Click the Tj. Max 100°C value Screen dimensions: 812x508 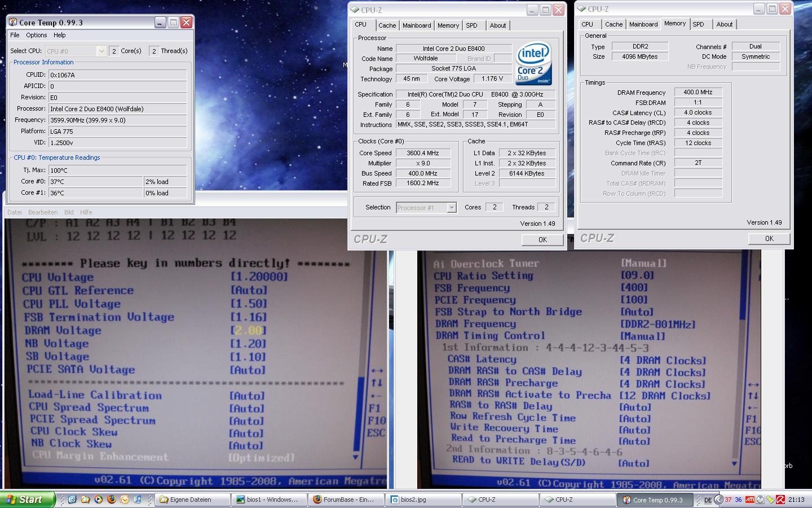click(117, 170)
